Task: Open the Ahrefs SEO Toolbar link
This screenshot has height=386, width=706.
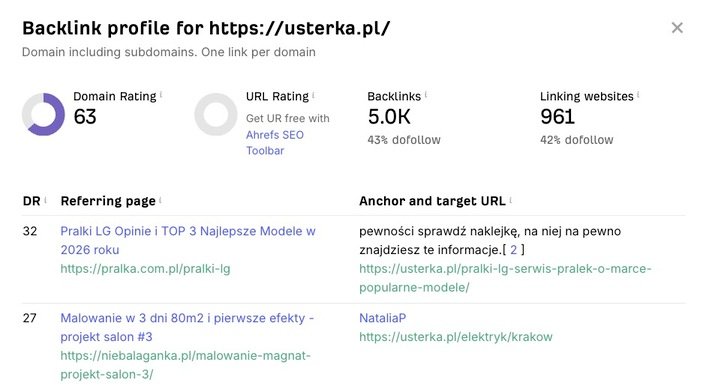Action: (275, 143)
